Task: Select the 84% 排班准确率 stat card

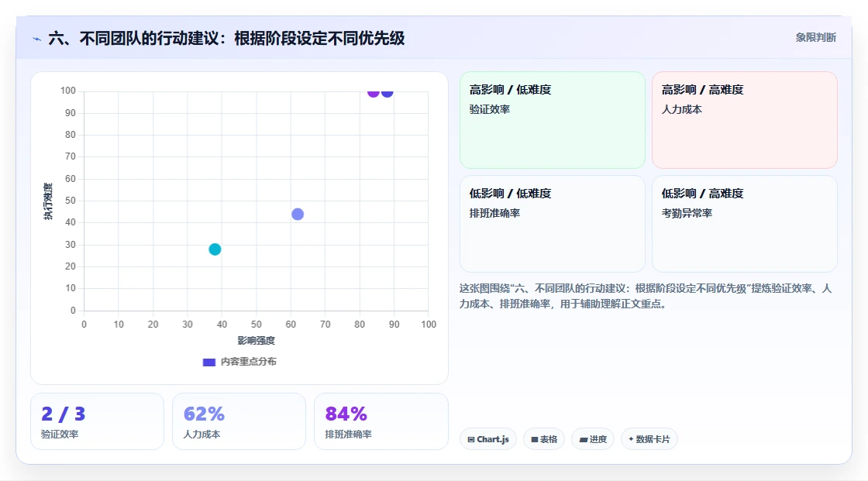Action: 381,421
